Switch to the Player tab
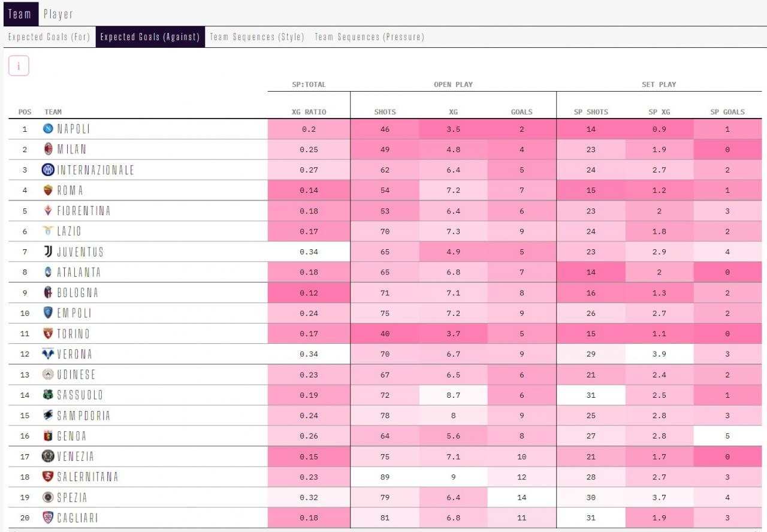This screenshot has width=767, height=532. (58, 13)
